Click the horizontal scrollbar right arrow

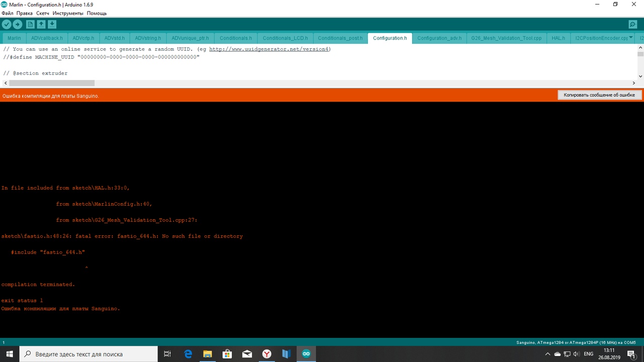coord(634,83)
